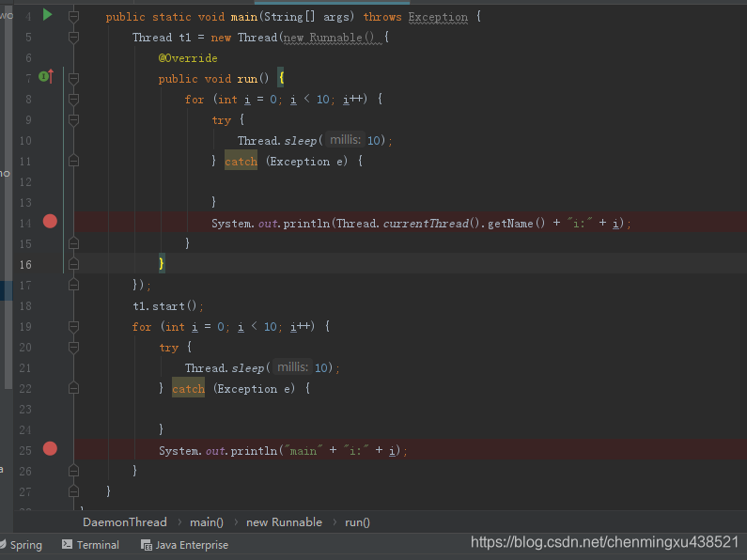Click the millis: hint on line 10
The image size is (747, 560).
click(346, 140)
